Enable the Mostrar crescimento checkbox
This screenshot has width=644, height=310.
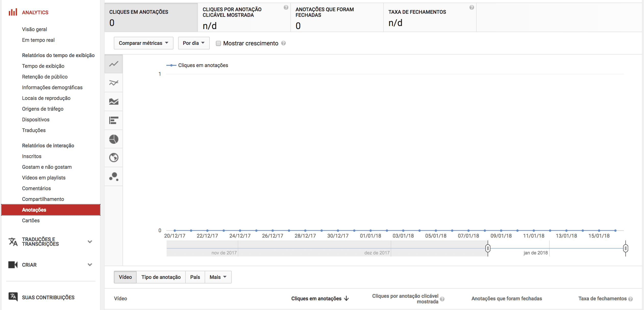pyautogui.click(x=218, y=43)
